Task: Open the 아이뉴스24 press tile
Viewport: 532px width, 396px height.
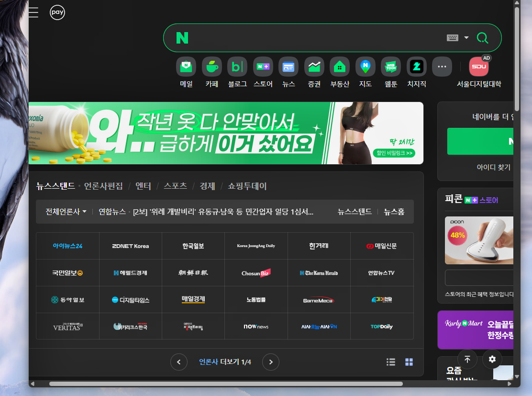Action: 67,246
